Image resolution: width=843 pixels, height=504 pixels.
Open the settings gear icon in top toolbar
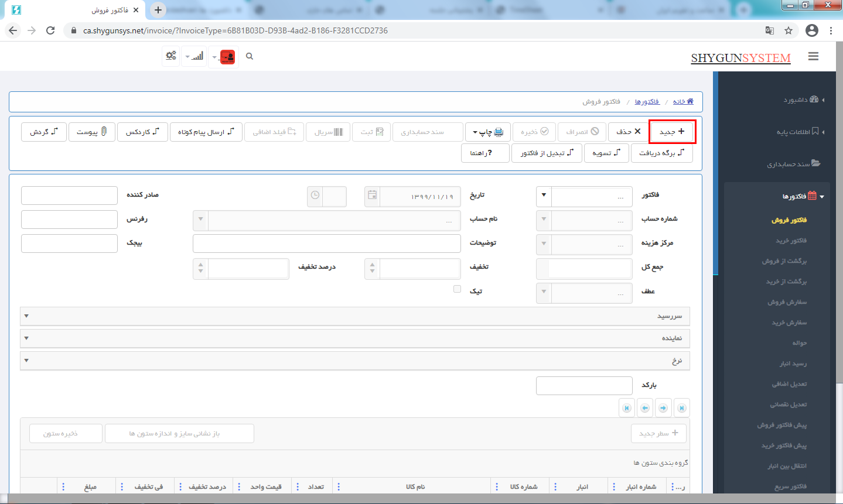[x=170, y=56]
